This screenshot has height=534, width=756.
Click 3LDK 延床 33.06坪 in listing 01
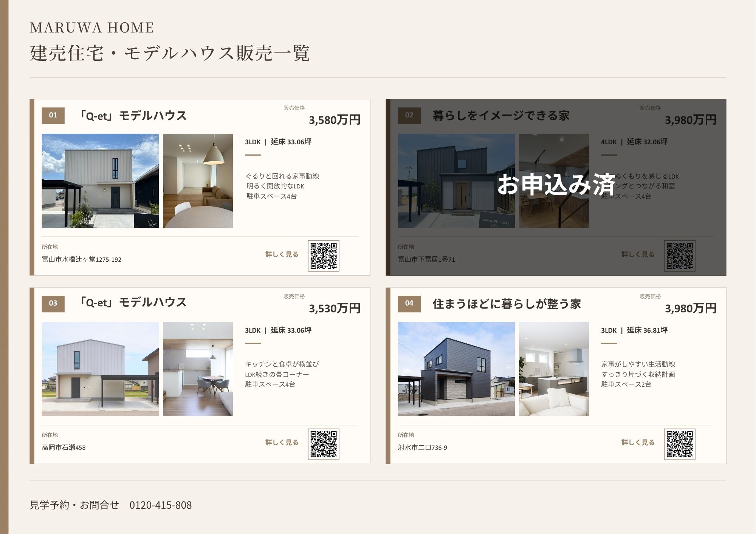coord(278,142)
